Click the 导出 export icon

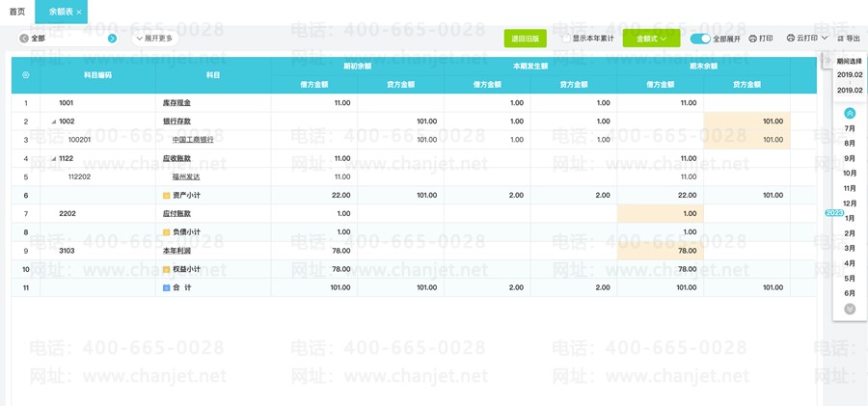point(840,39)
